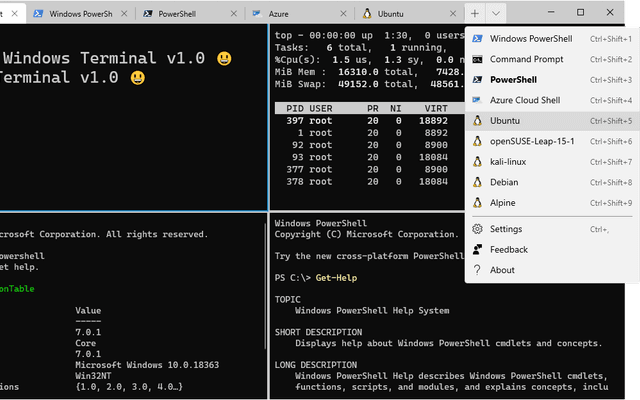This screenshot has height=400, width=640.
Task: Click the Ctrl+Shift+5 shortcut label
Action: click(x=611, y=121)
